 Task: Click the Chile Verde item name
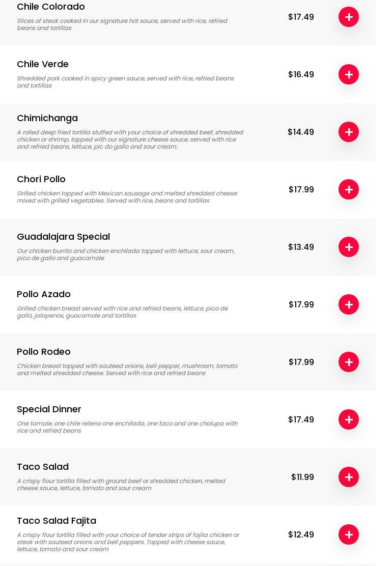[x=43, y=64]
